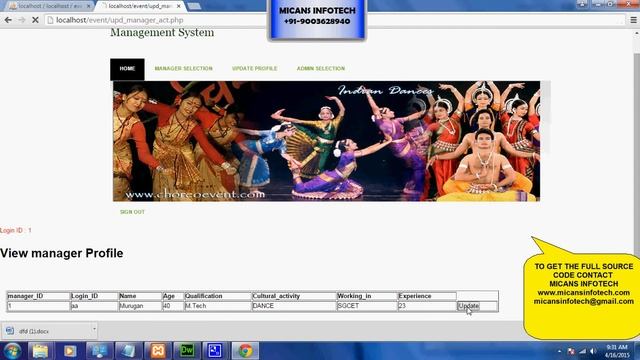Open a new browser tab
The height and width of the screenshot is (360, 640).
click(x=194, y=6)
